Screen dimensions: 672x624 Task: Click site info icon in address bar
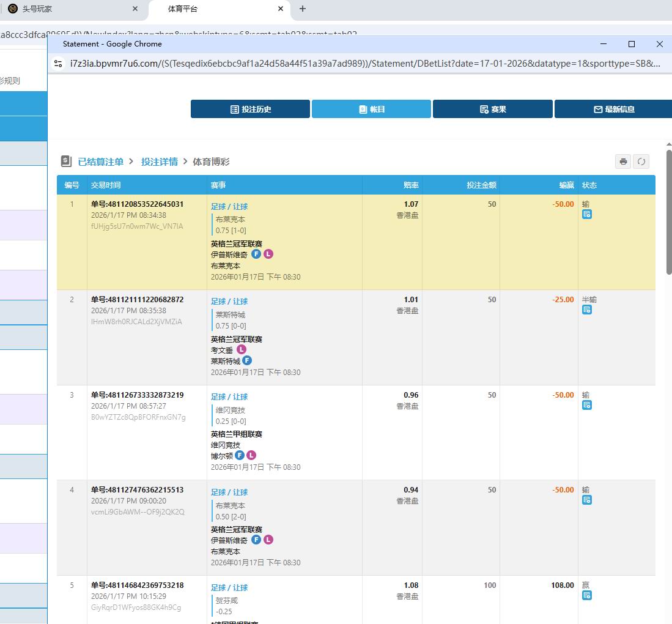58,63
